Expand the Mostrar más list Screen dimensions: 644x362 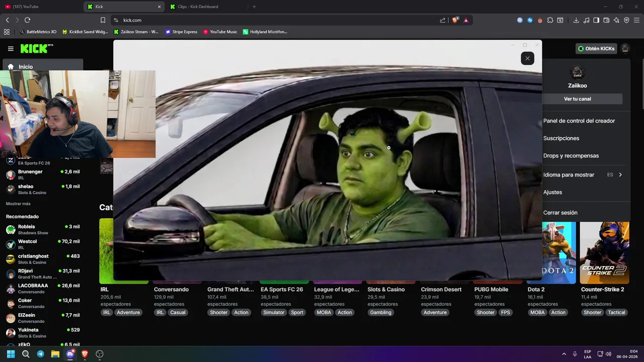[x=18, y=204]
